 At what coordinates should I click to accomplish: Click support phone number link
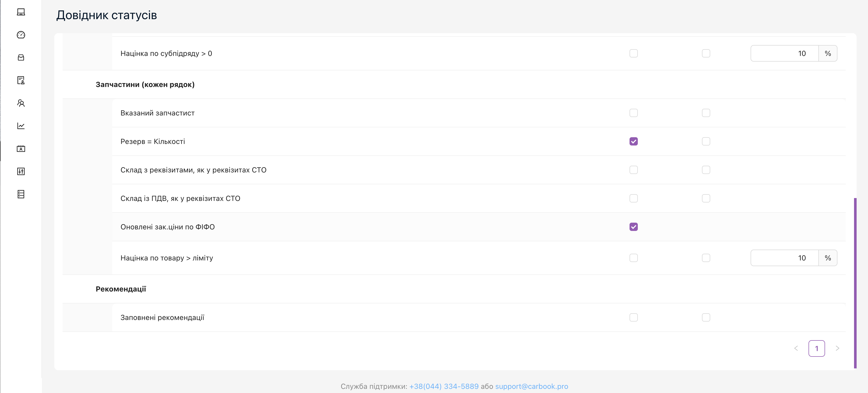click(444, 386)
